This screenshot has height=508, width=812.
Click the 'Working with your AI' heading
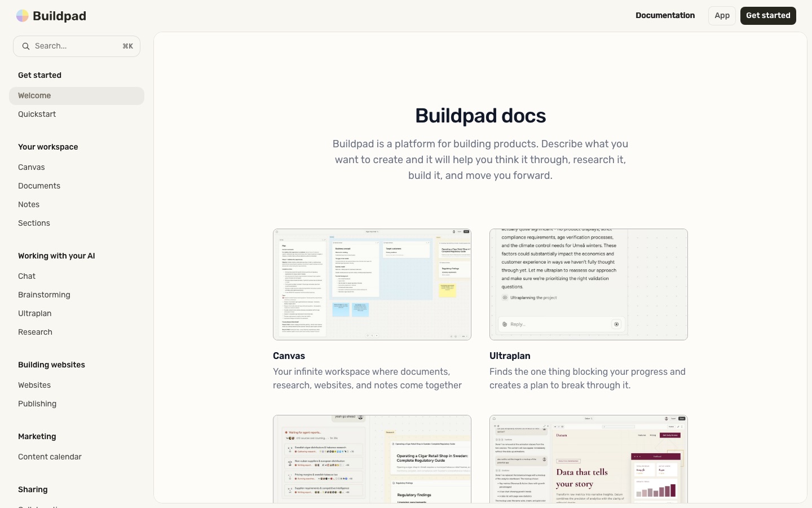(x=56, y=256)
